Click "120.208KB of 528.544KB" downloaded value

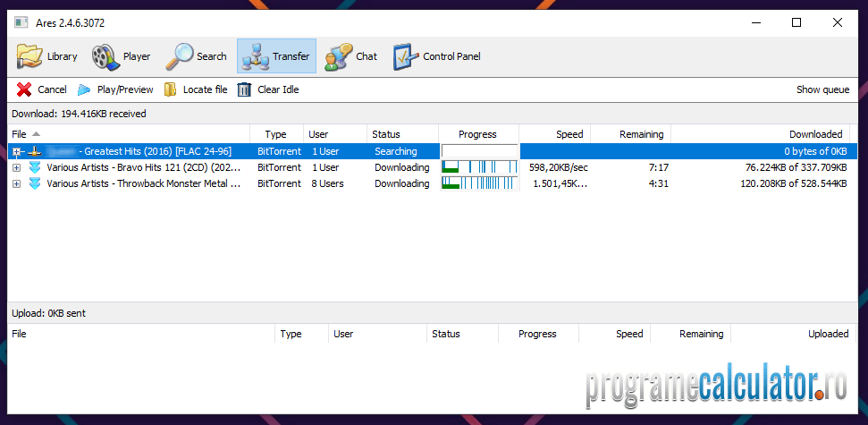tap(793, 183)
